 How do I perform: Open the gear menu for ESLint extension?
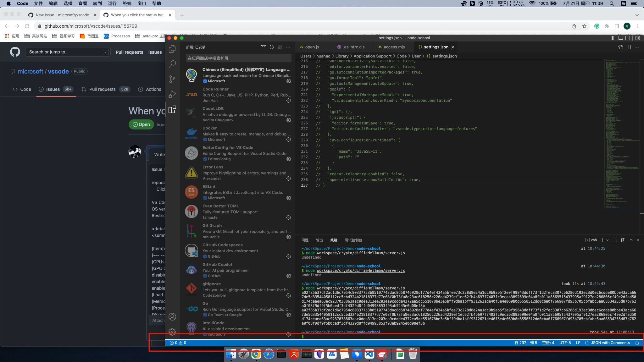(289, 198)
